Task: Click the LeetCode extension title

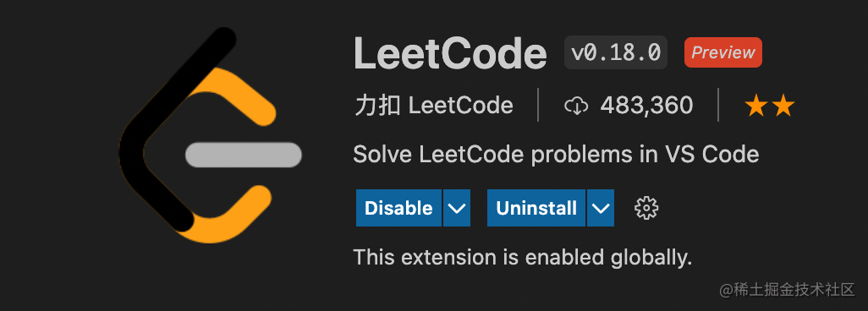Action: [450, 53]
